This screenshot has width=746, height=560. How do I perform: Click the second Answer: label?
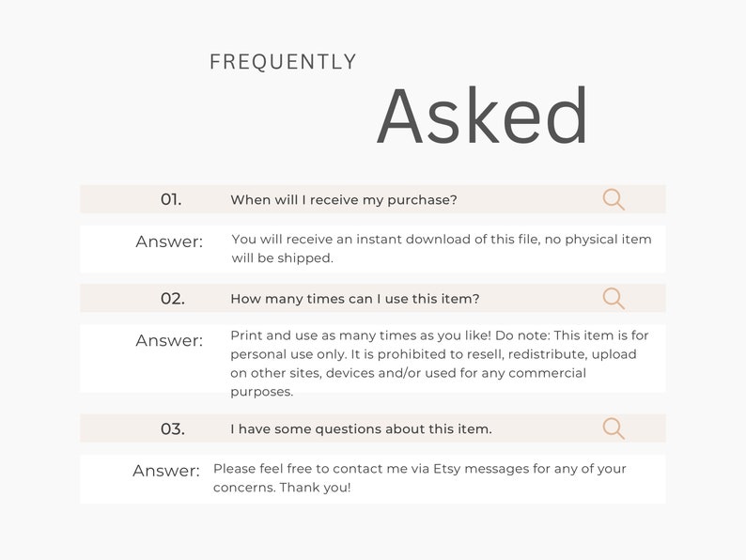click(169, 341)
